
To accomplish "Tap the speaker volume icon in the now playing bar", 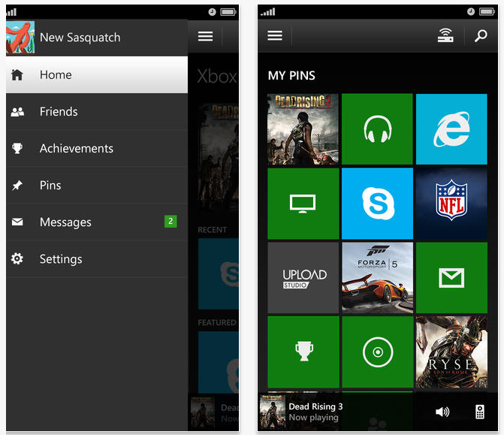I will 442,412.
